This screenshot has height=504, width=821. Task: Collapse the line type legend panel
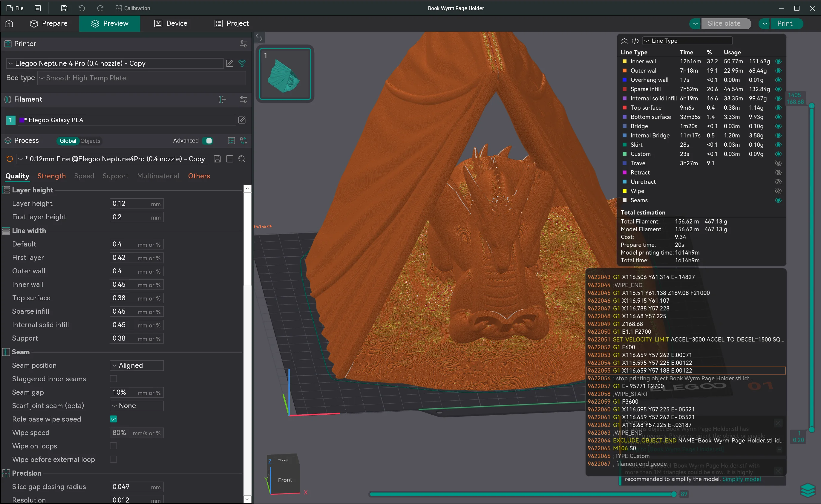(x=624, y=41)
